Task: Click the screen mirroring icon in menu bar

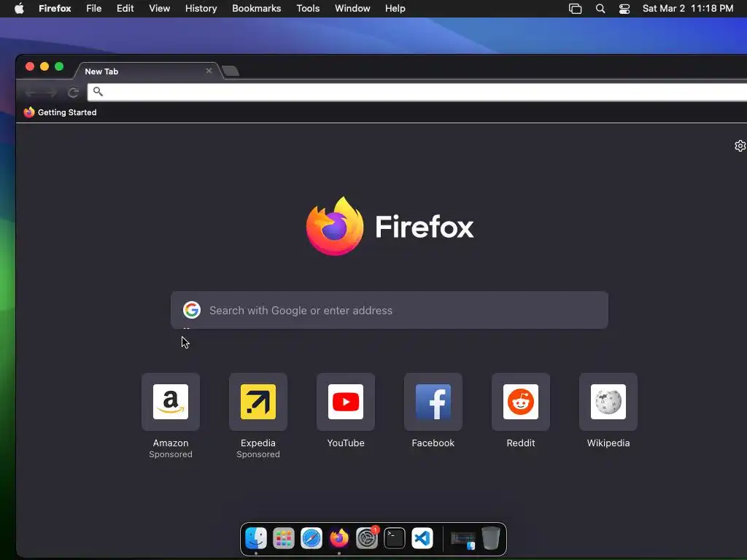Action: tap(575, 9)
